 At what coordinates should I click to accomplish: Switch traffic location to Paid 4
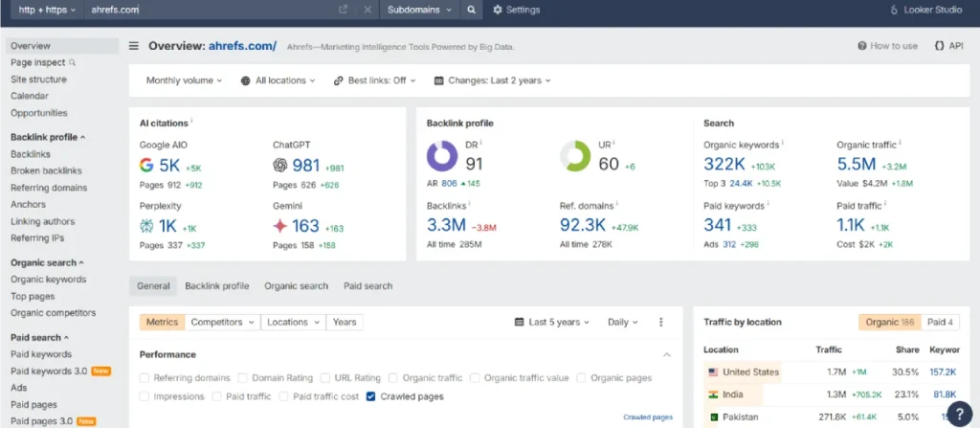[941, 323]
